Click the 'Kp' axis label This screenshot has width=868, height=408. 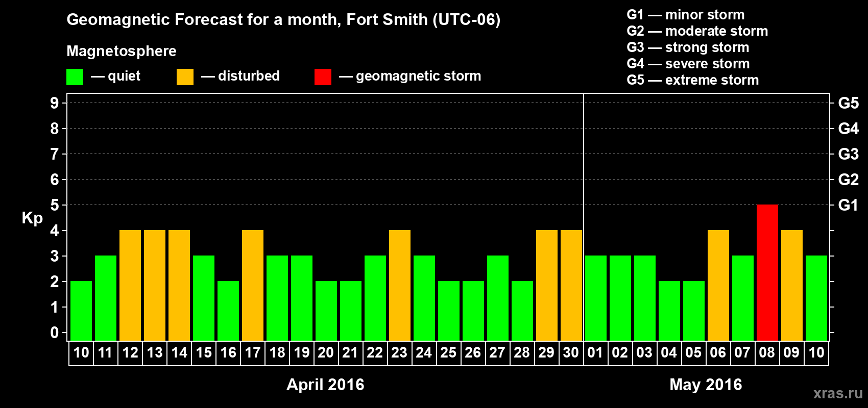(32, 218)
